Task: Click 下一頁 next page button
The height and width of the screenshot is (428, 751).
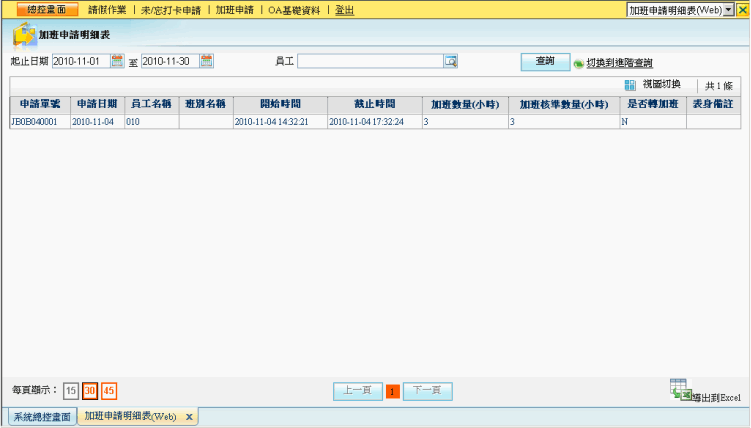Action: click(x=427, y=391)
